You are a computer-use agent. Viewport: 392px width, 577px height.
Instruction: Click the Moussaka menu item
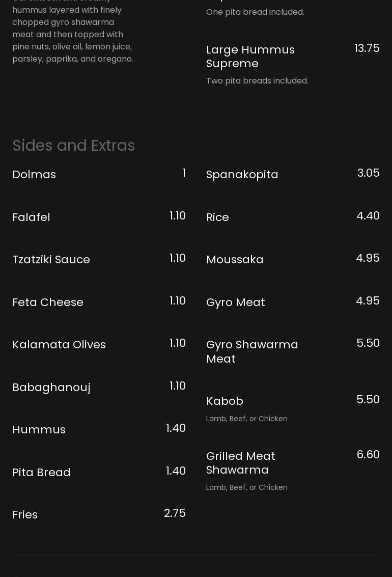click(235, 259)
